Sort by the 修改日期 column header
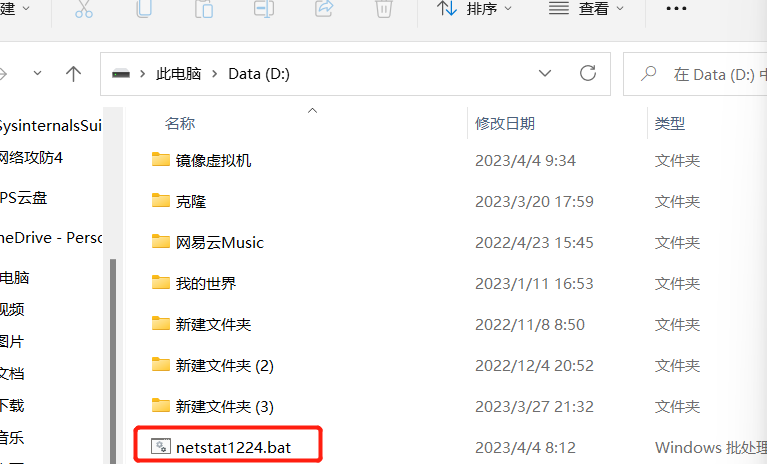 point(505,123)
